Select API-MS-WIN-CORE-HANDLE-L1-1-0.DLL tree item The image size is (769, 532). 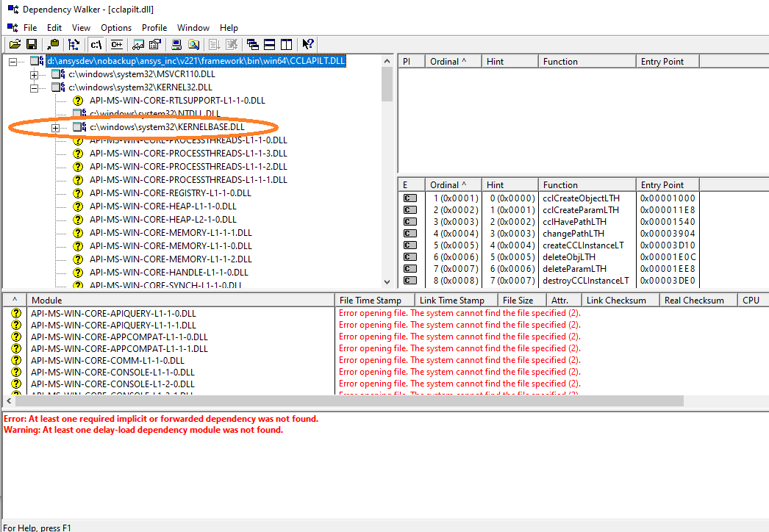click(x=168, y=273)
